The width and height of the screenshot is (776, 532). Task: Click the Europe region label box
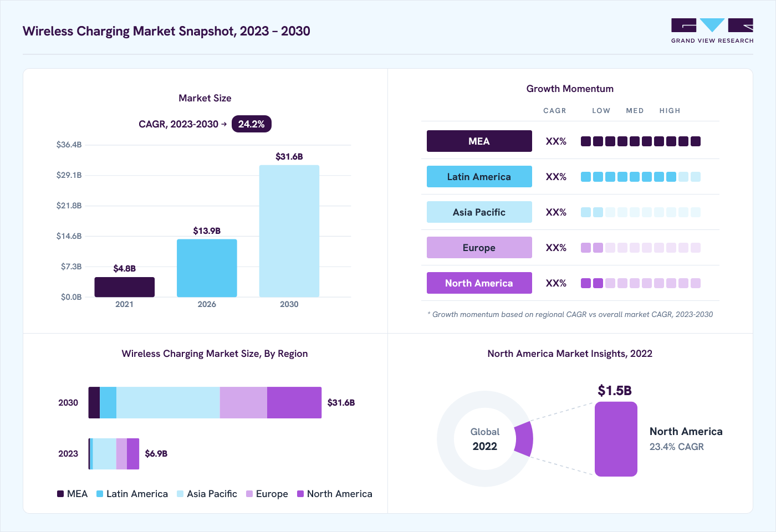point(479,248)
